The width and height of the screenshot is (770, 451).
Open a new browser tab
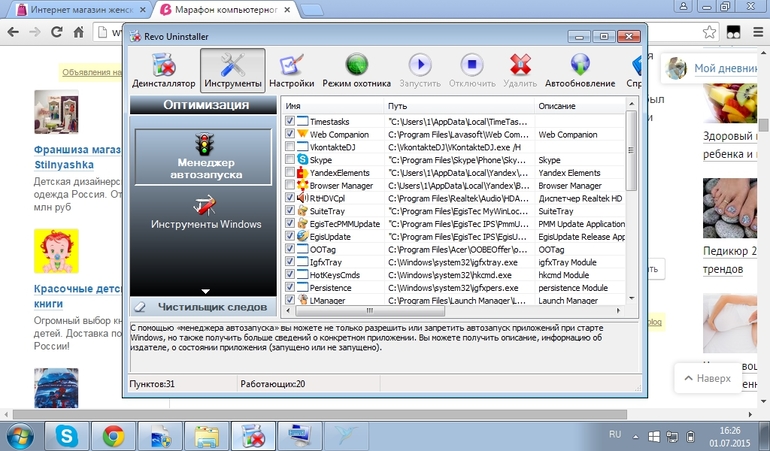[311, 9]
